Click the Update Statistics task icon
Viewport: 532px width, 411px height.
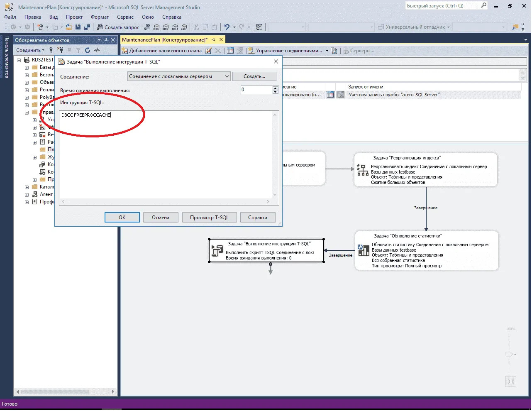(363, 250)
